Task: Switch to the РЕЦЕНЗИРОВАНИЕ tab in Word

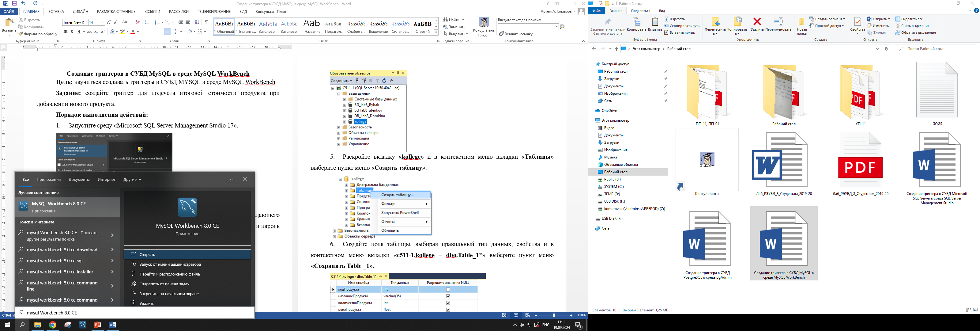Action: (214, 11)
